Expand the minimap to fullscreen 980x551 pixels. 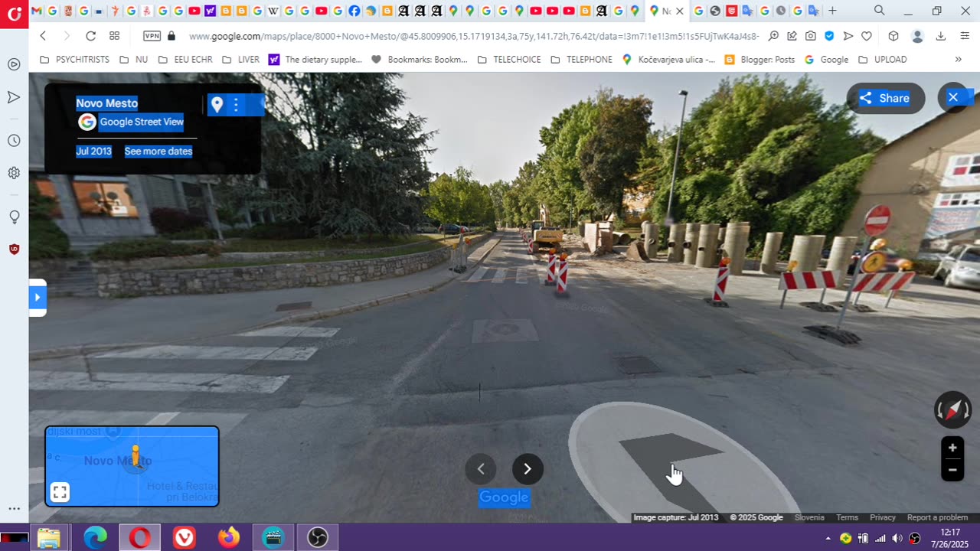(x=60, y=492)
